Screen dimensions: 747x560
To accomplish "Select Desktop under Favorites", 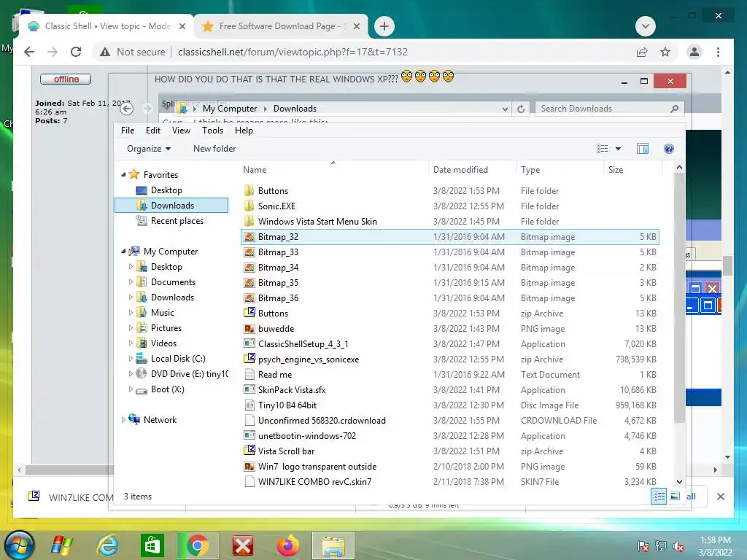I will 166,190.
